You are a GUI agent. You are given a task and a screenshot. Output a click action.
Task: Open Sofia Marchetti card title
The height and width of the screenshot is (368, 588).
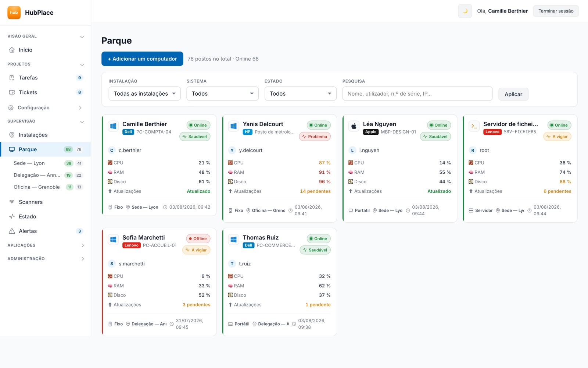coord(143,237)
